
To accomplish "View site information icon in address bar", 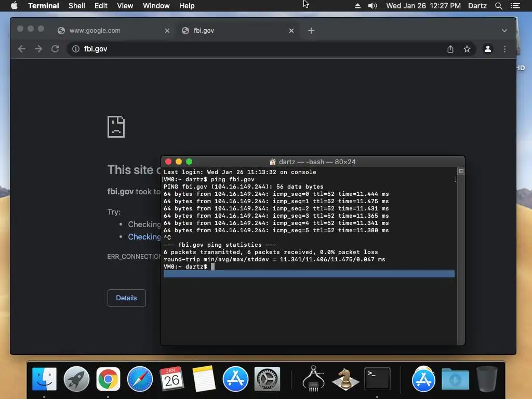I will (76, 49).
